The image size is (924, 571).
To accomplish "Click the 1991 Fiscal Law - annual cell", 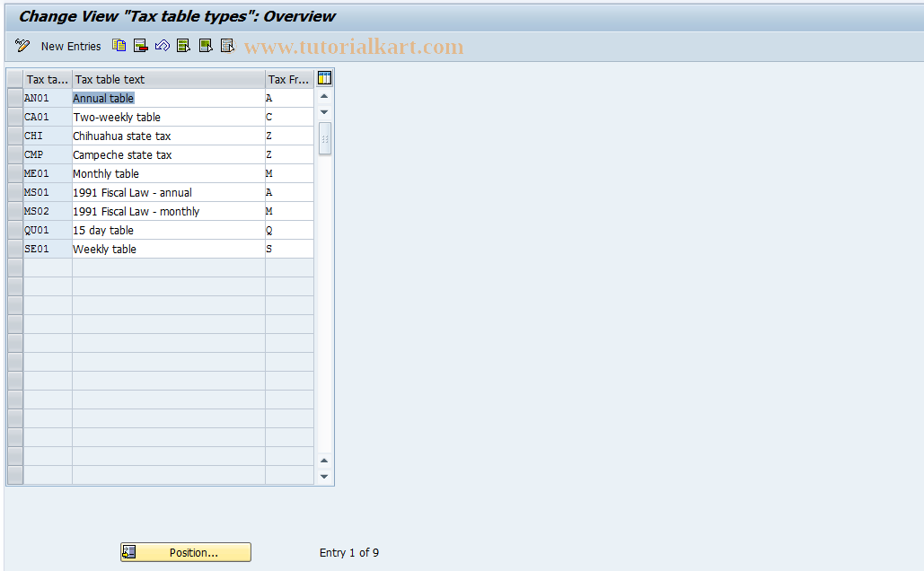I will tap(169, 192).
